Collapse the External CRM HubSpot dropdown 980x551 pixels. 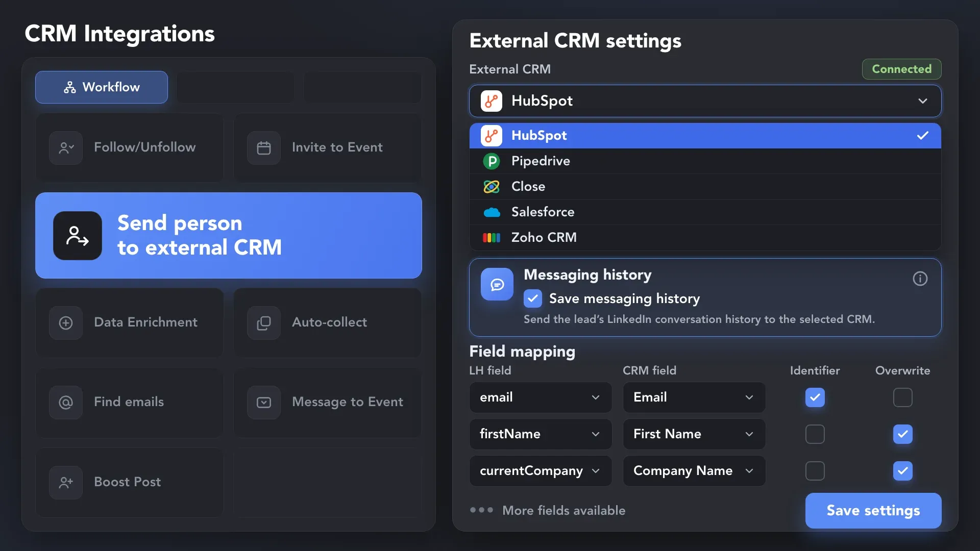pyautogui.click(x=705, y=101)
